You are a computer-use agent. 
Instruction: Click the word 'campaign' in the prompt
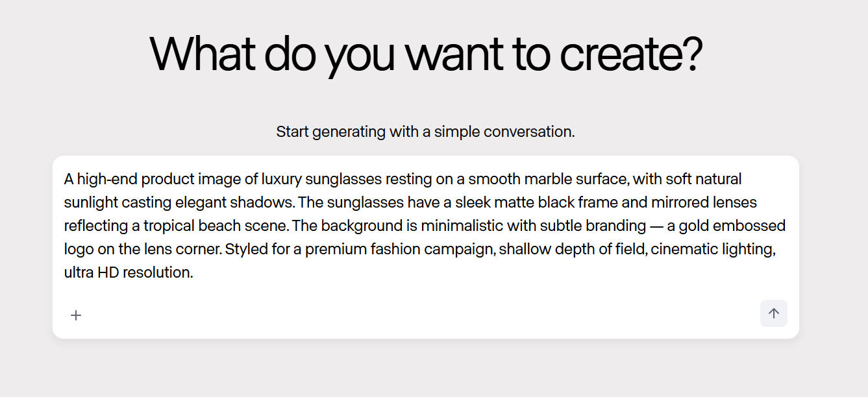pyautogui.click(x=462, y=249)
